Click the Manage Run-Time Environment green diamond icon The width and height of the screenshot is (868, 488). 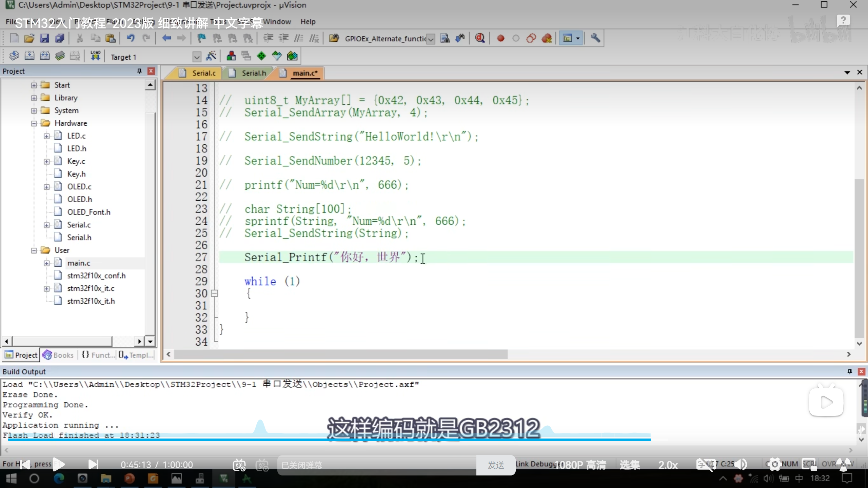pos(261,56)
